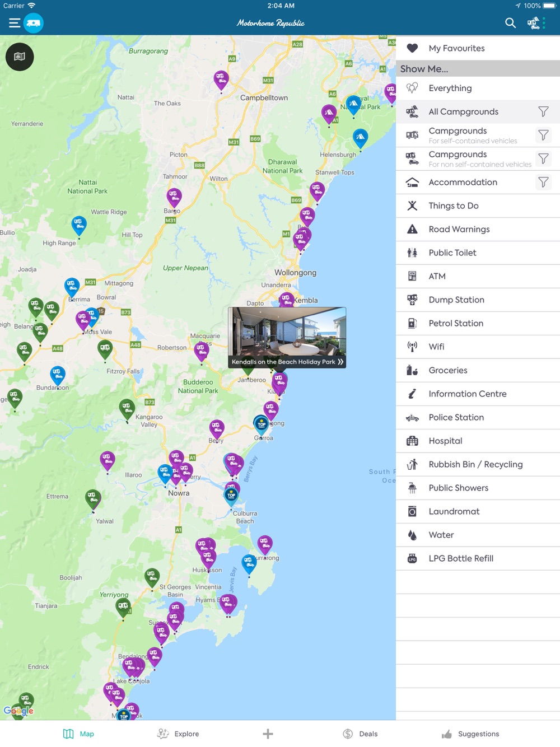Viewport: 560px width, 747px height.
Task: Open Kendalls on the Beach Holiday Park details
Action: point(287,337)
